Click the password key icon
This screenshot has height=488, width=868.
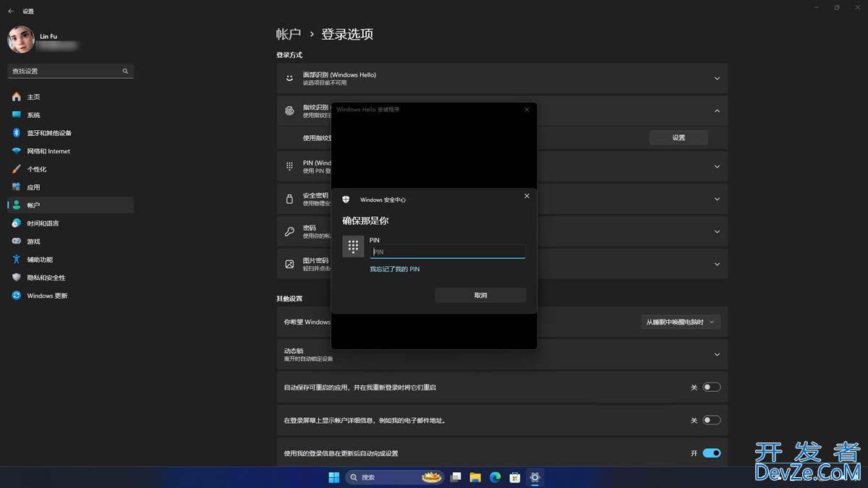click(289, 231)
